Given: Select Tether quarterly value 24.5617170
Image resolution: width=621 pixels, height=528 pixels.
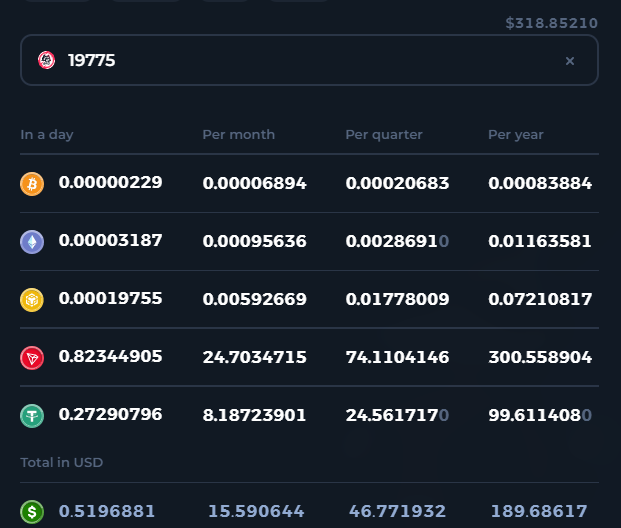Looking at the screenshot, I should (397, 415).
